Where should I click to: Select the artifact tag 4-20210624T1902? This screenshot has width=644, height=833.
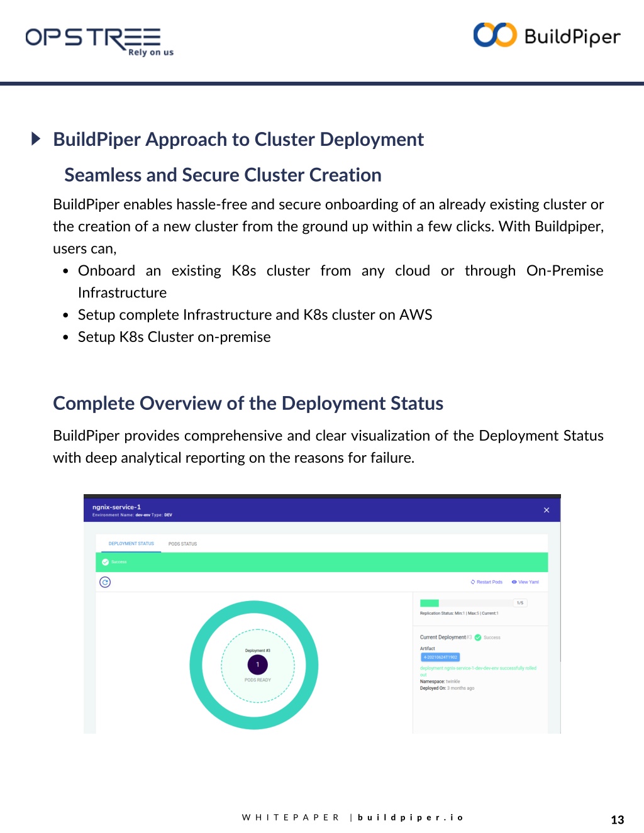pos(440,657)
